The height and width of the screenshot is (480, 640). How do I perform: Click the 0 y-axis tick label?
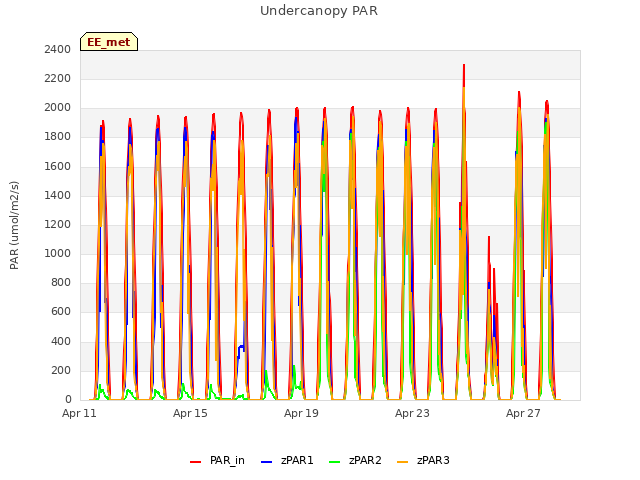click(x=68, y=399)
